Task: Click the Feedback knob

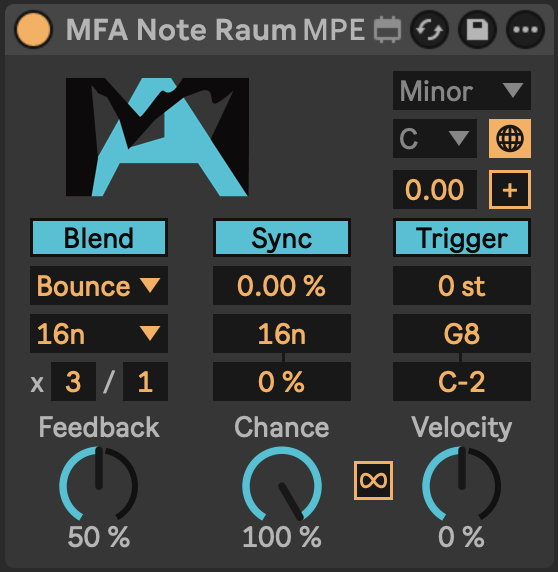Action: [x=98, y=484]
